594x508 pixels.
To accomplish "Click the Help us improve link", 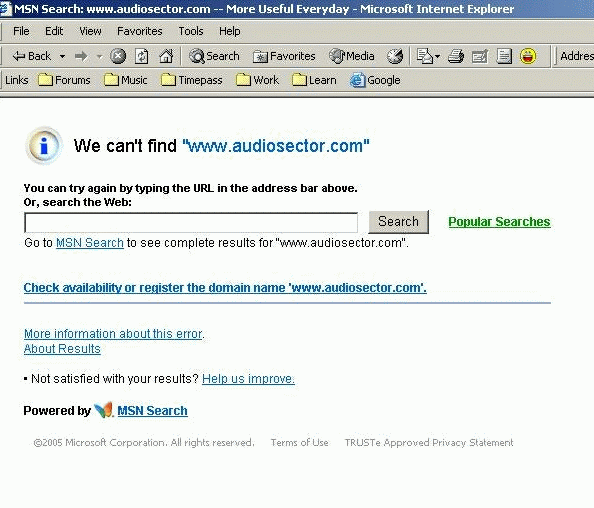I will (x=248, y=379).
